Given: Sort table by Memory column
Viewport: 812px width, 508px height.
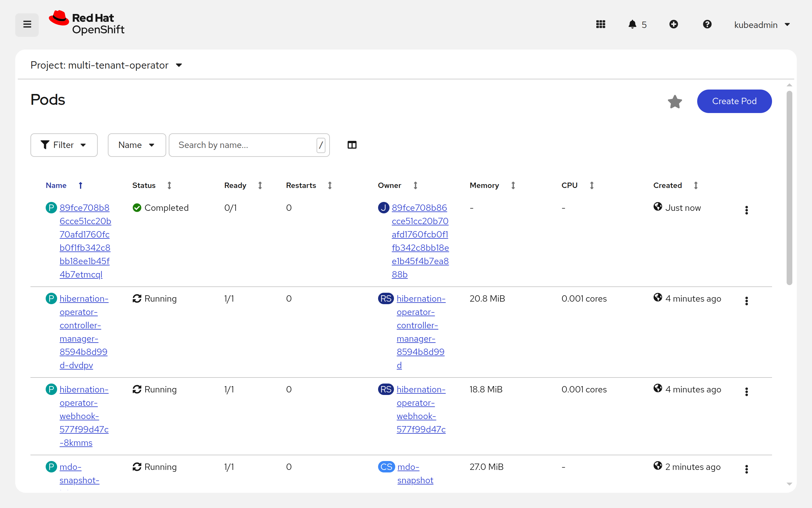Looking at the screenshot, I should coord(513,185).
